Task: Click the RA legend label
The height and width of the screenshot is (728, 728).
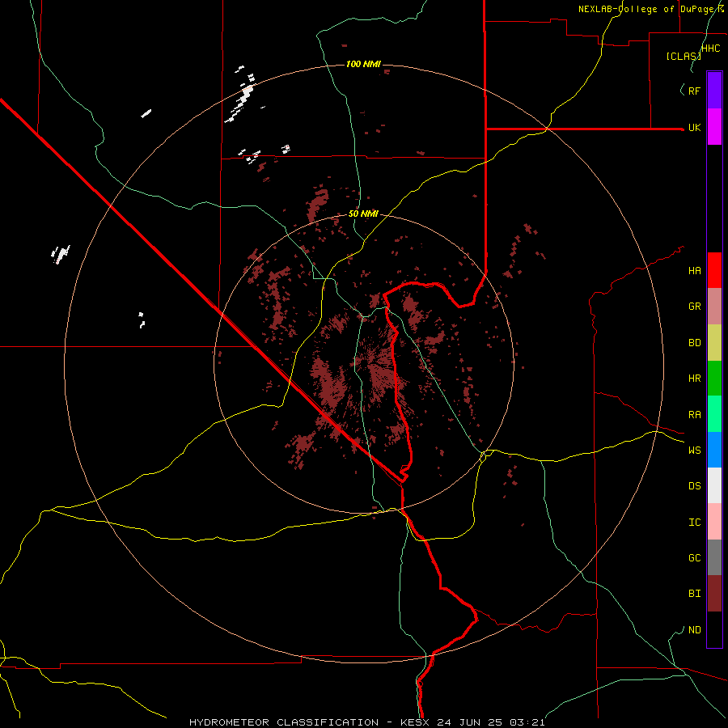Action: (x=694, y=415)
